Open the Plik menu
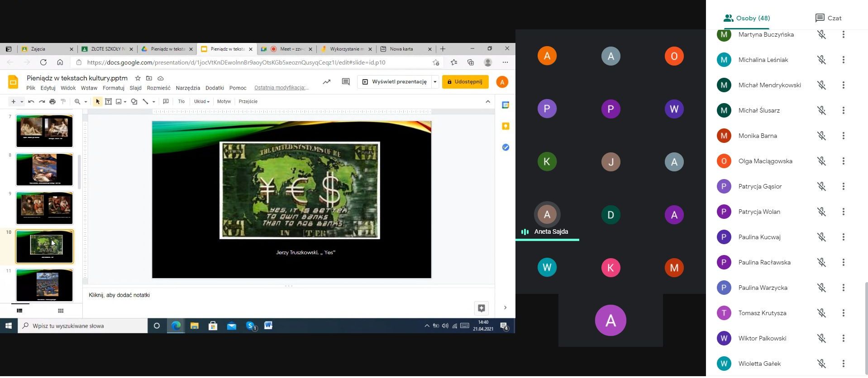The height and width of the screenshot is (378, 868). (x=31, y=88)
